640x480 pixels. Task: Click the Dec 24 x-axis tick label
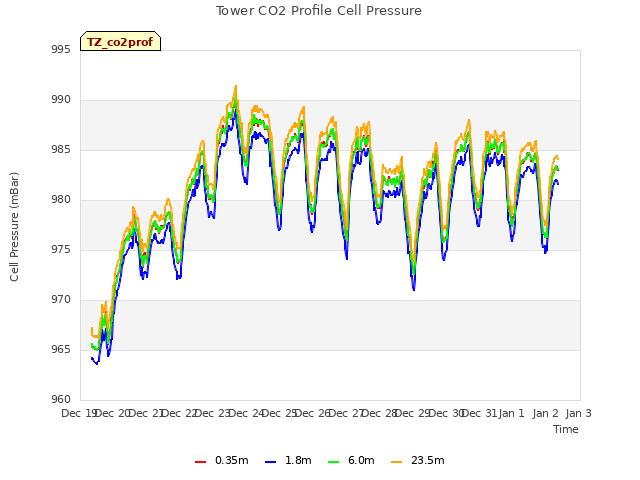click(x=247, y=413)
